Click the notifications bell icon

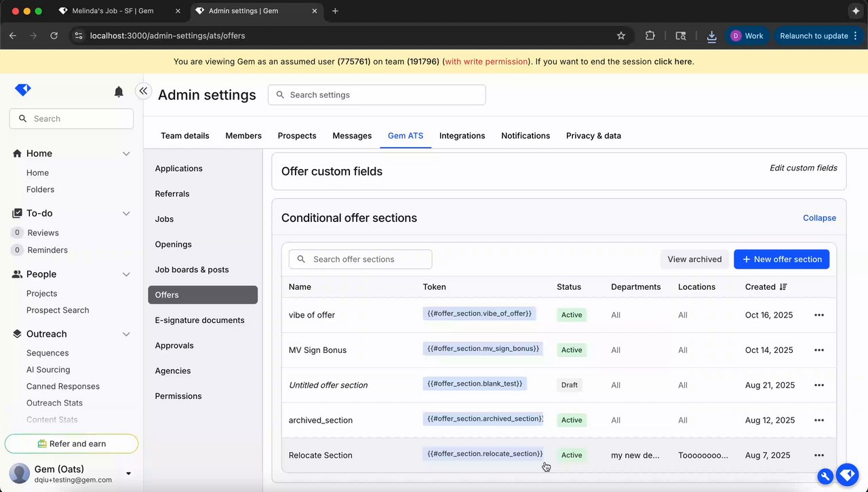click(119, 92)
